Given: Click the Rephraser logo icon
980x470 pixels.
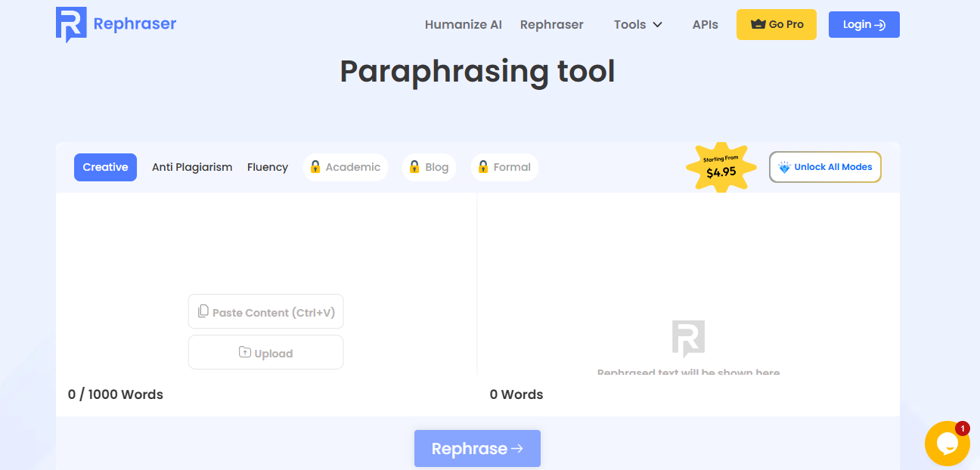Looking at the screenshot, I should 71,24.
